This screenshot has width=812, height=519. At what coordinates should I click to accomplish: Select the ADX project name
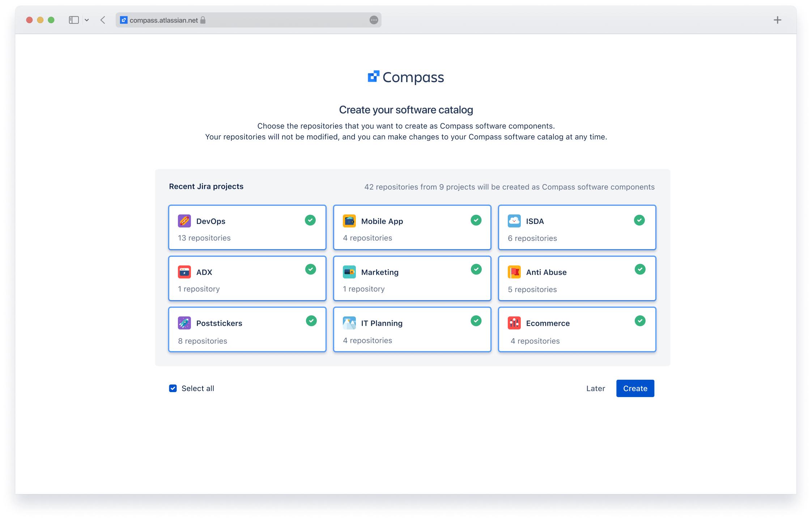[204, 272]
